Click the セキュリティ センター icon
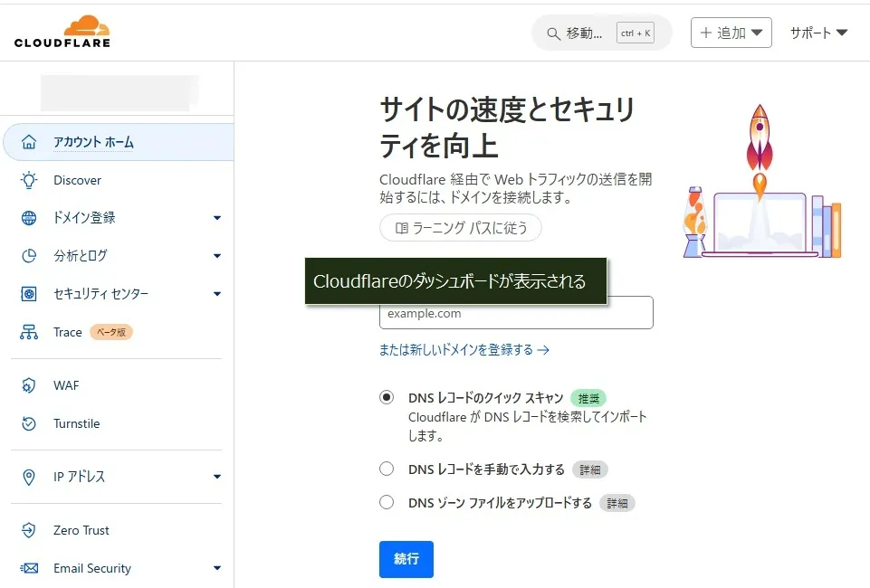The width and height of the screenshot is (870, 588). [x=29, y=294]
